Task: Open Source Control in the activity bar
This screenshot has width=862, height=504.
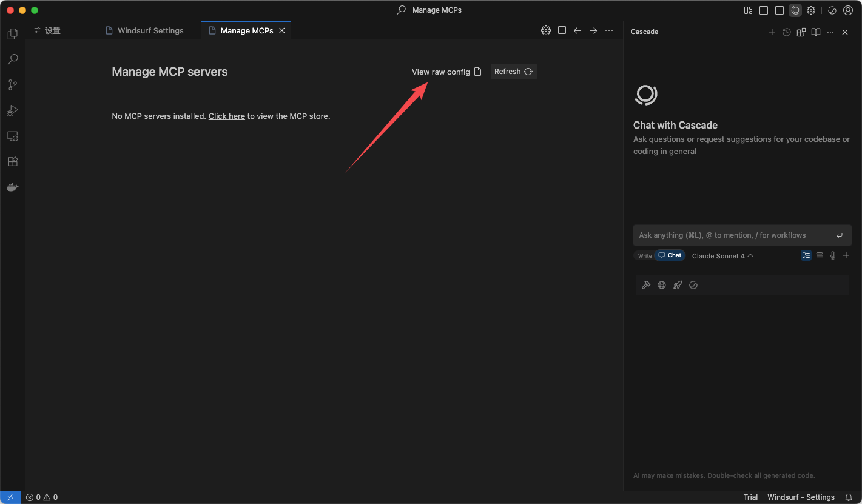Action: click(x=12, y=85)
